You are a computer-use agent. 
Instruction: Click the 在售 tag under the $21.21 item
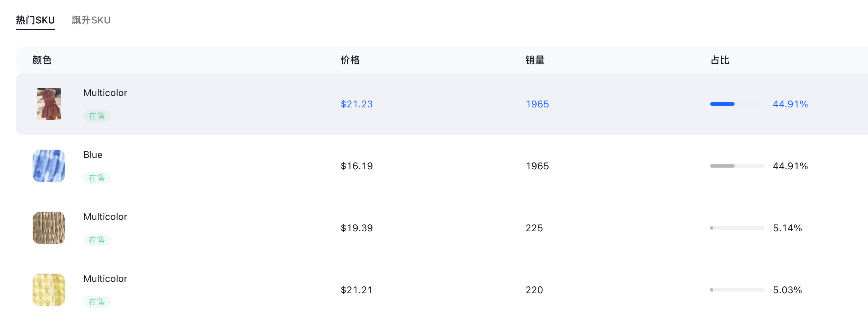click(97, 302)
